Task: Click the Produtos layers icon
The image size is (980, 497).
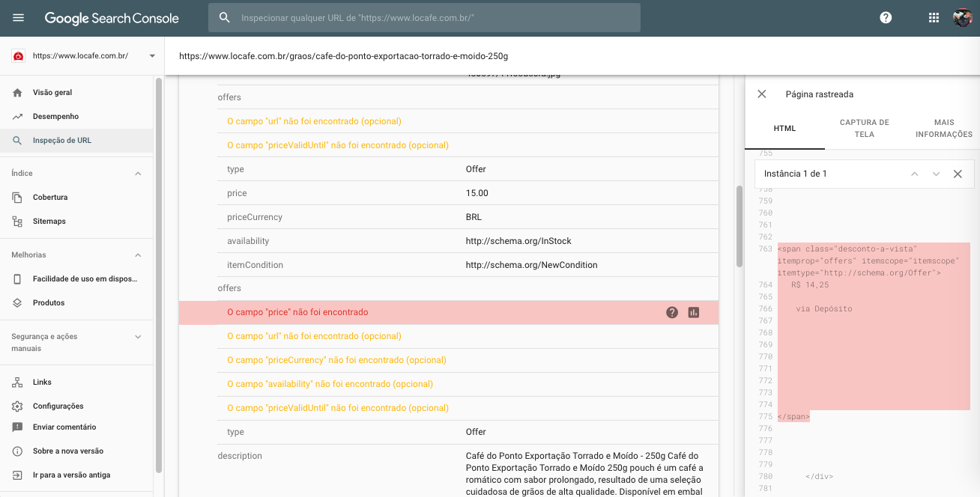Action: tap(17, 303)
